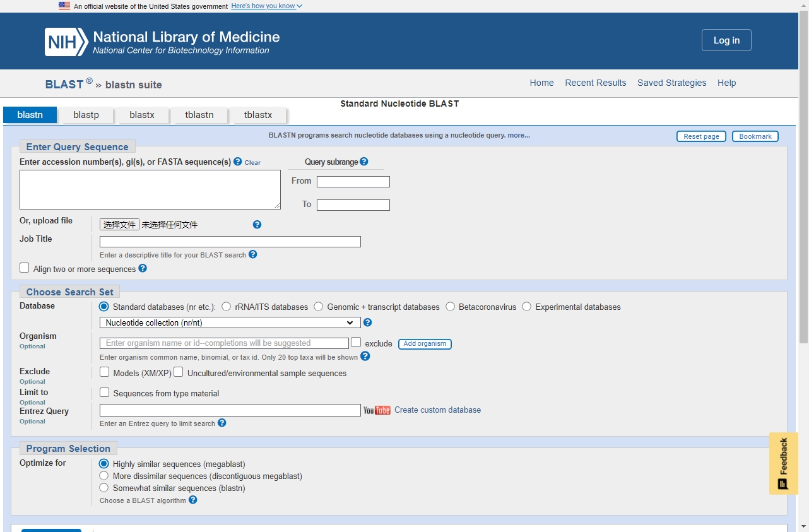Open Saved Strategies
This screenshot has width=809, height=532.
(672, 83)
